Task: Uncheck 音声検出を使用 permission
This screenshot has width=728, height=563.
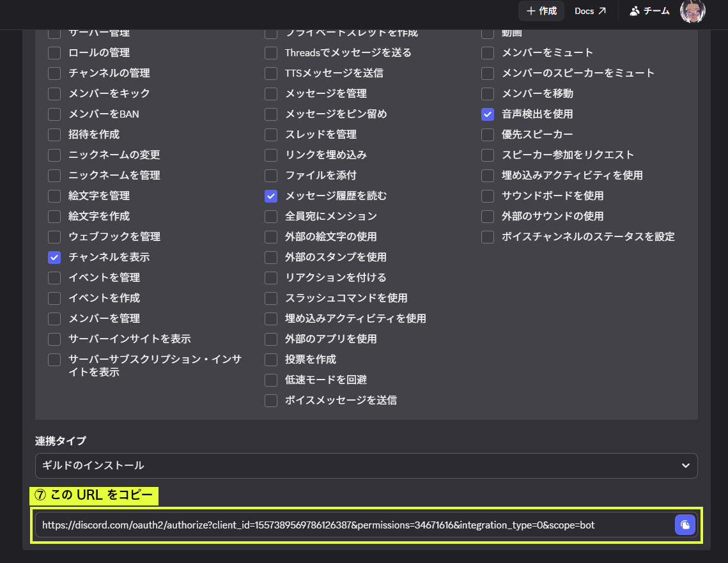Action: (x=488, y=114)
